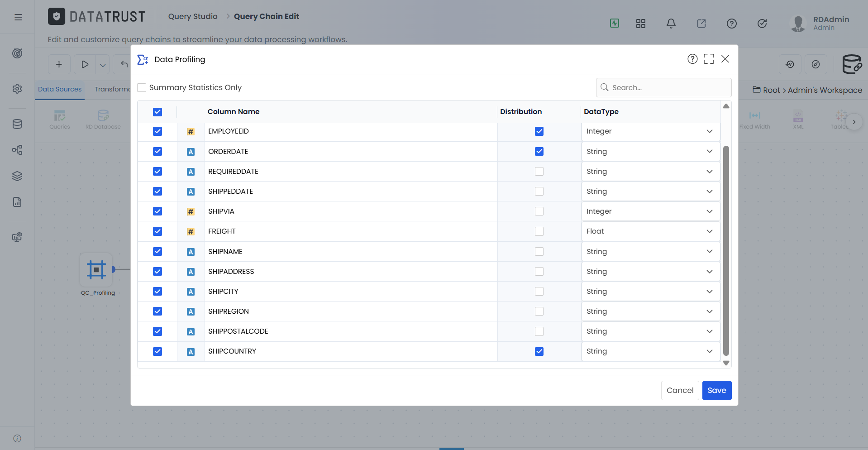Screen dimensions: 868x450
Task: Toggle the select-all columns header checkbox
Action: [x=157, y=112]
